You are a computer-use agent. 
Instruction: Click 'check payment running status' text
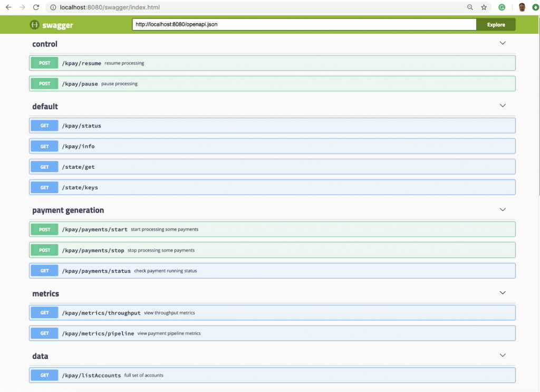click(x=166, y=271)
